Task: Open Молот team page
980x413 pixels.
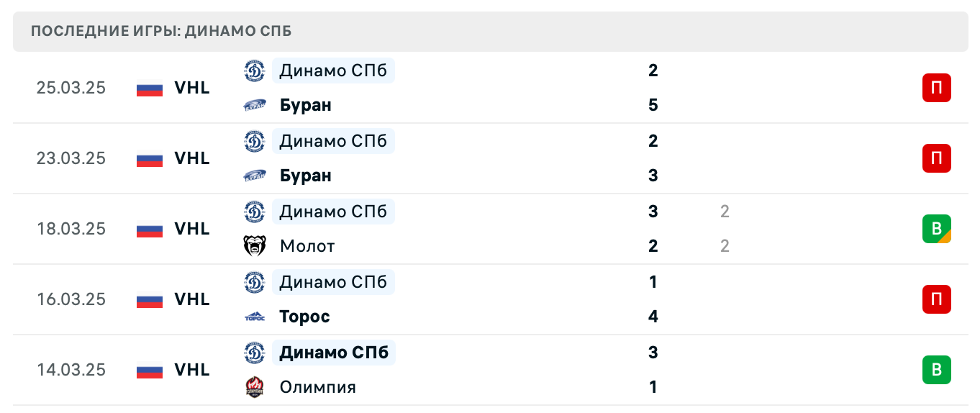Action: pos(307,246)
